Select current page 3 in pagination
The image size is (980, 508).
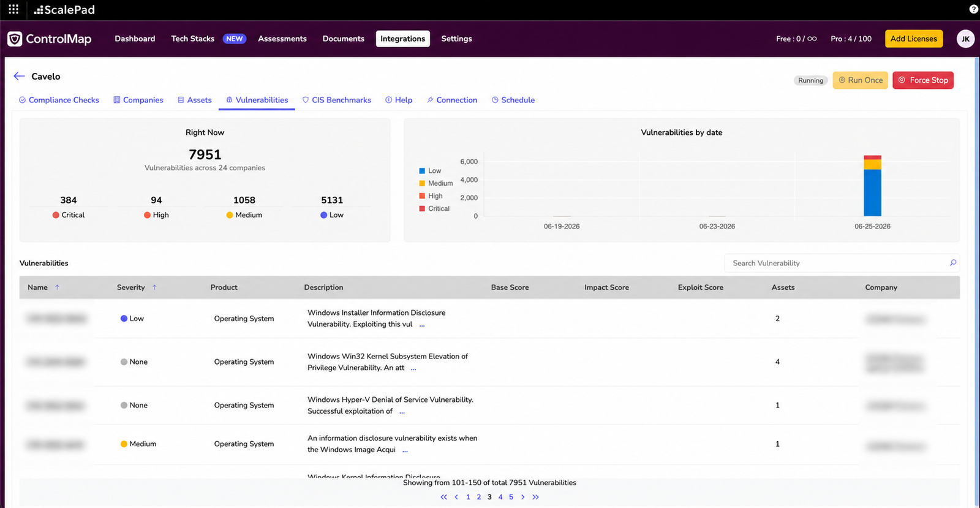pyautogui.click(x=489, y=497)
